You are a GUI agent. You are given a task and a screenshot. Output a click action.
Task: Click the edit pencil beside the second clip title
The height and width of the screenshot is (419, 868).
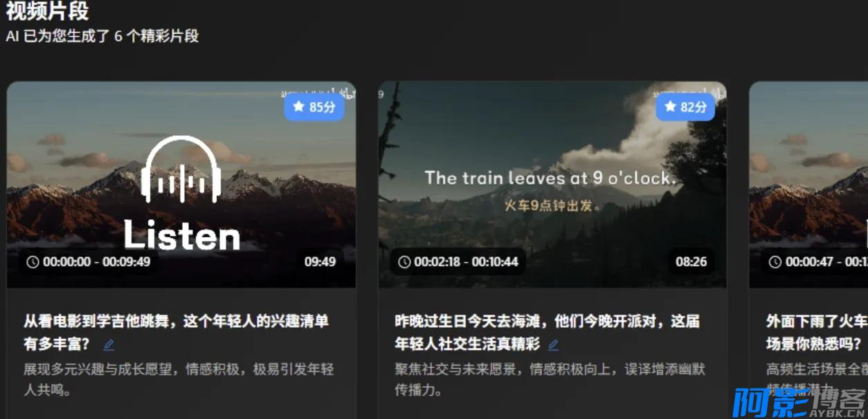(x=553, y=344)
